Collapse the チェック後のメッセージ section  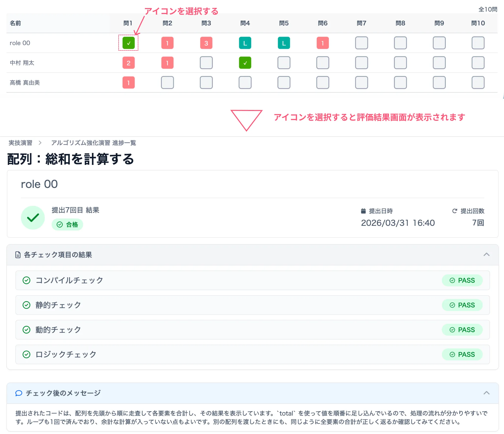pyautogui.click(x=487, y=393)
